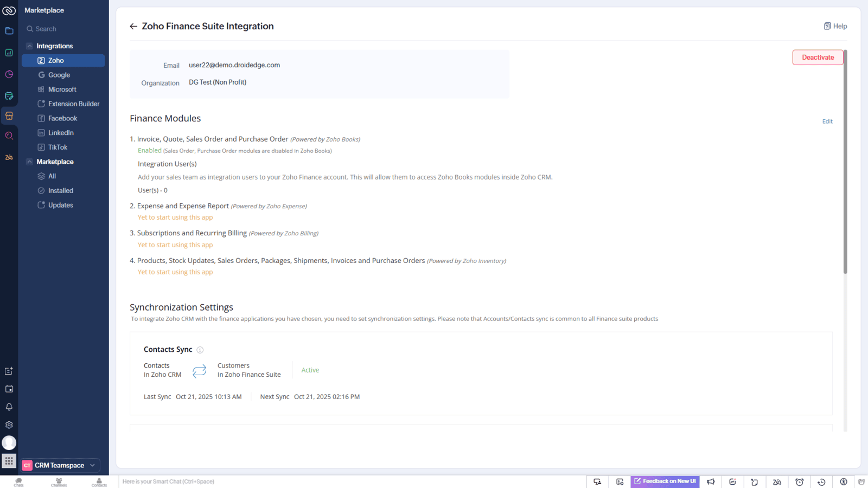
Task: Collapse the Marketplace section
Action: (x=30, y=162)
